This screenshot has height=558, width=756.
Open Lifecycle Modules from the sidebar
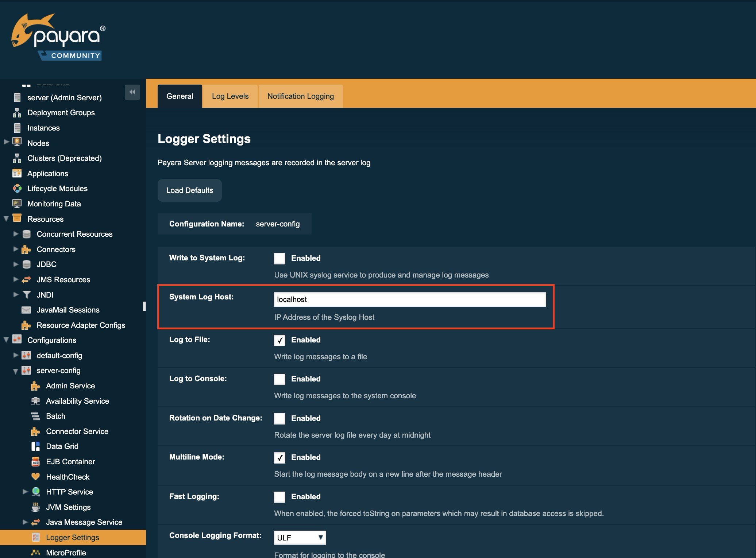coord(57,188)
